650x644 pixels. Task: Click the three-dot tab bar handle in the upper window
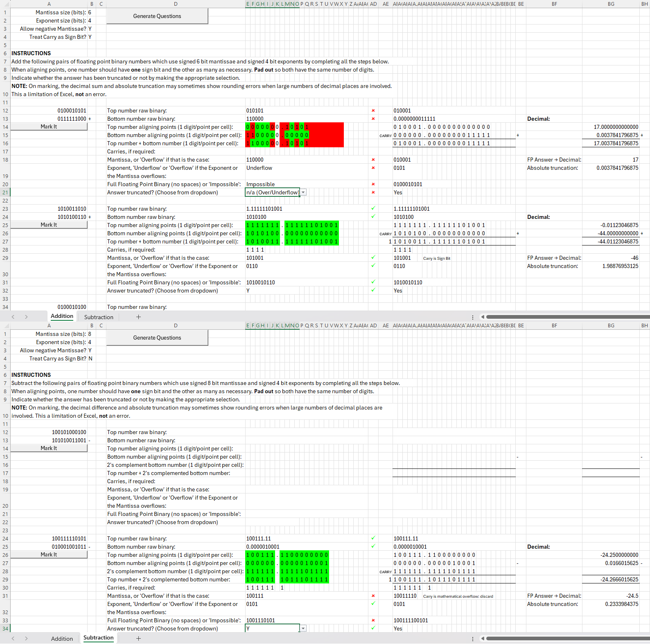[473, 317]
